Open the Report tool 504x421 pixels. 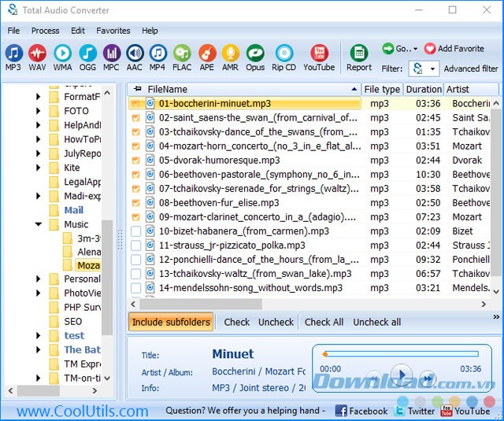coord(359,54)
